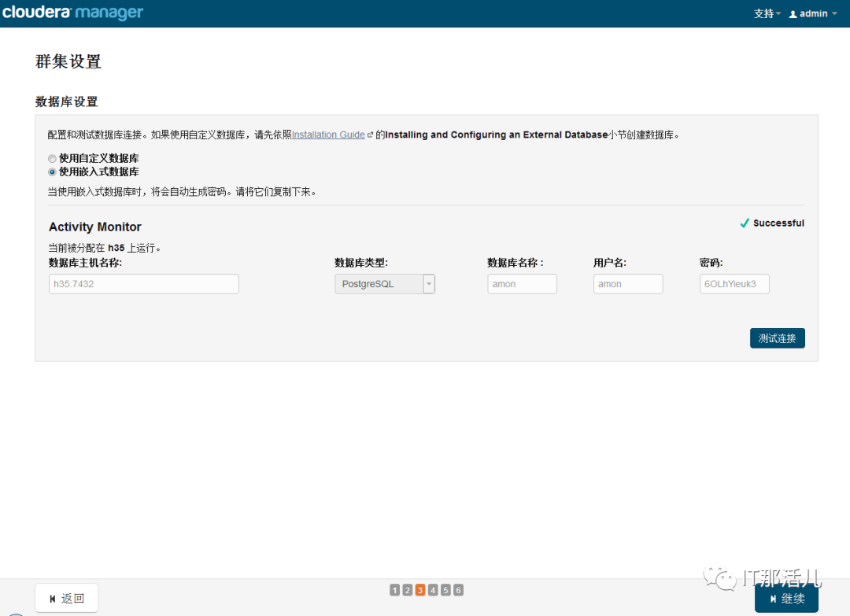This screenshot has height=616, width=850.
Task: Click the 数据库主机名称 field h35:7432
Action: (144, 284)
